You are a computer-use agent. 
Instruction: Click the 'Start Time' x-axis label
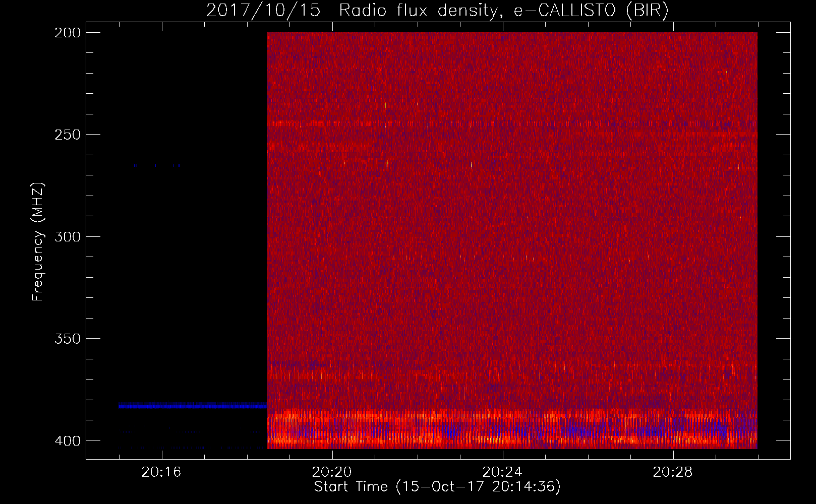coord(437,487)
